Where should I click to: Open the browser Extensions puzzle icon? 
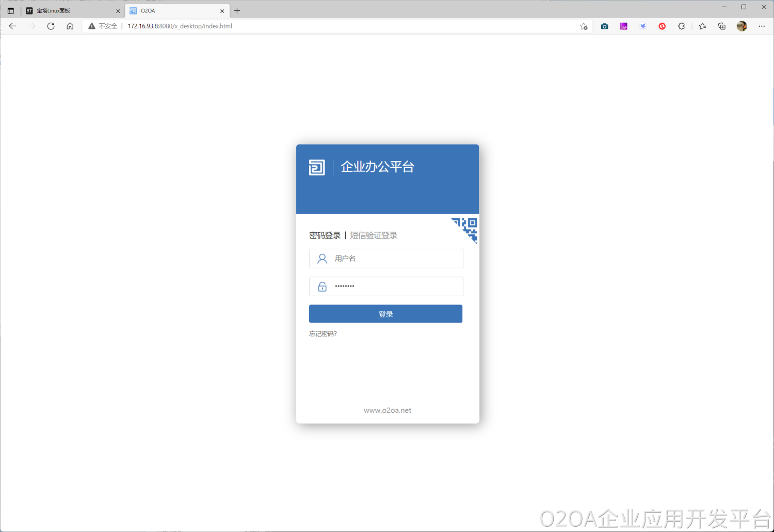coord(681,26)
